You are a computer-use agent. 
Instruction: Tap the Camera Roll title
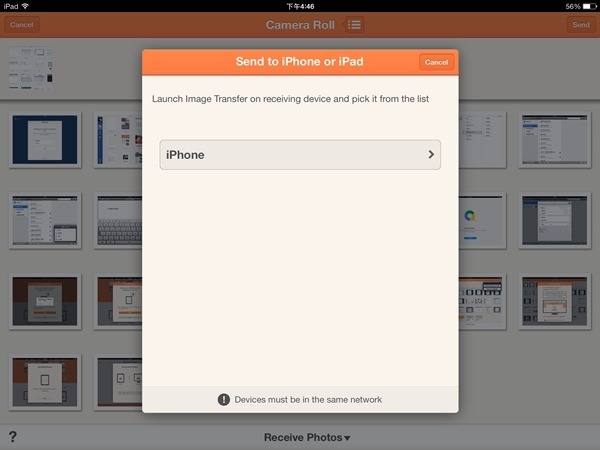click(x=300, y=25)
